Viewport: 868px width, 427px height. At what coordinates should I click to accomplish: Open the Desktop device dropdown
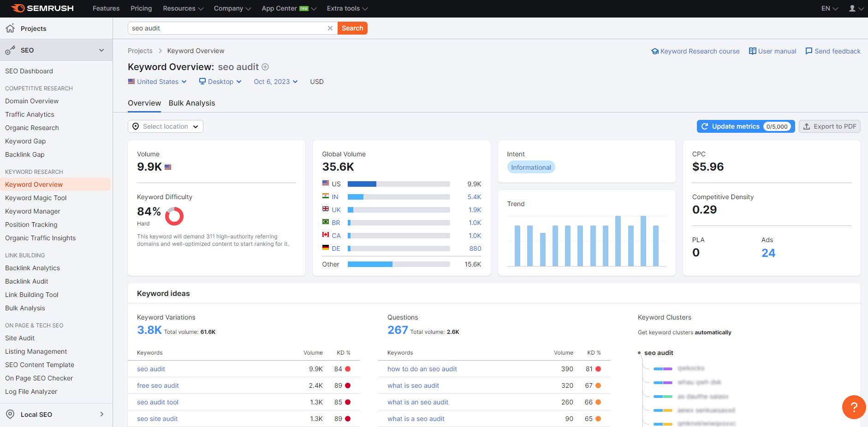click(x=220, y=82)
